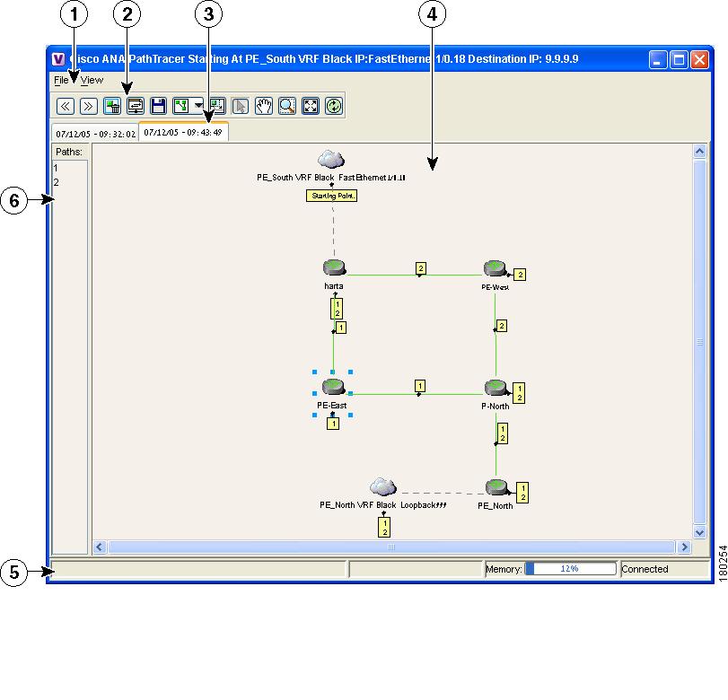
Task: Activate the selection pointer tool
Action: pyautogui.click(x=240, y=106)
